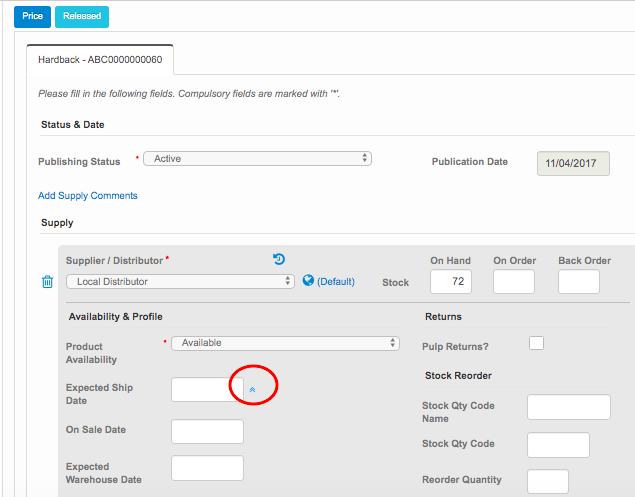Open the Product Availability dropdown

285,343
